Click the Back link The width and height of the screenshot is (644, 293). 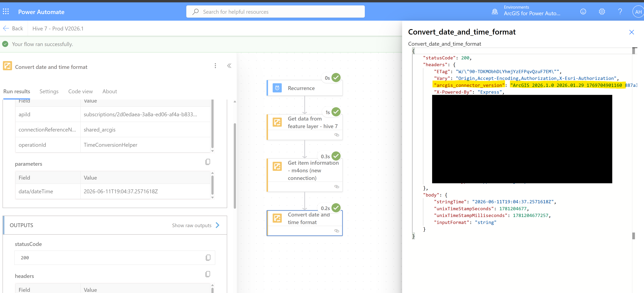[x=17, y=28]
